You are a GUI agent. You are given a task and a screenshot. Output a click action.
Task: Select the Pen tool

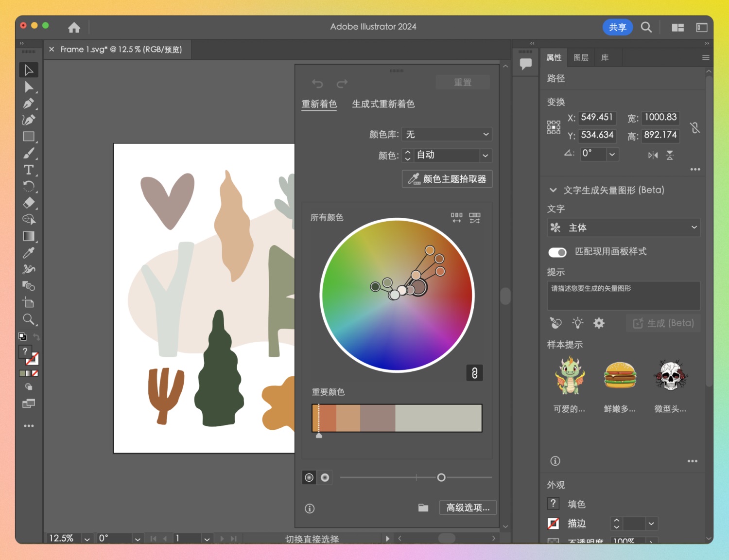[x=29, y=104]
